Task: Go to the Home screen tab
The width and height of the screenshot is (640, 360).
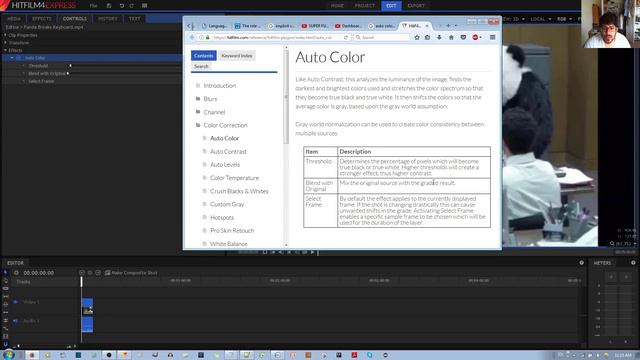Action: (x=337, y=6)
